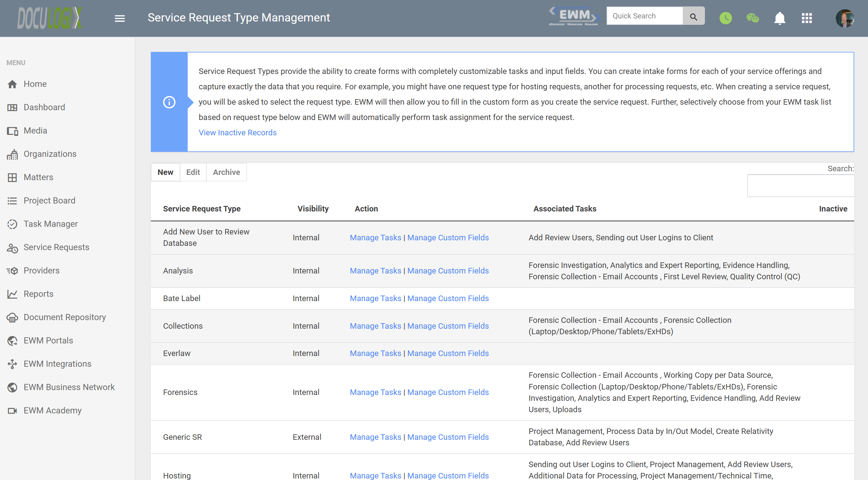Click Manage Custom Fields for Everlaw

click(x=448, y=353)
